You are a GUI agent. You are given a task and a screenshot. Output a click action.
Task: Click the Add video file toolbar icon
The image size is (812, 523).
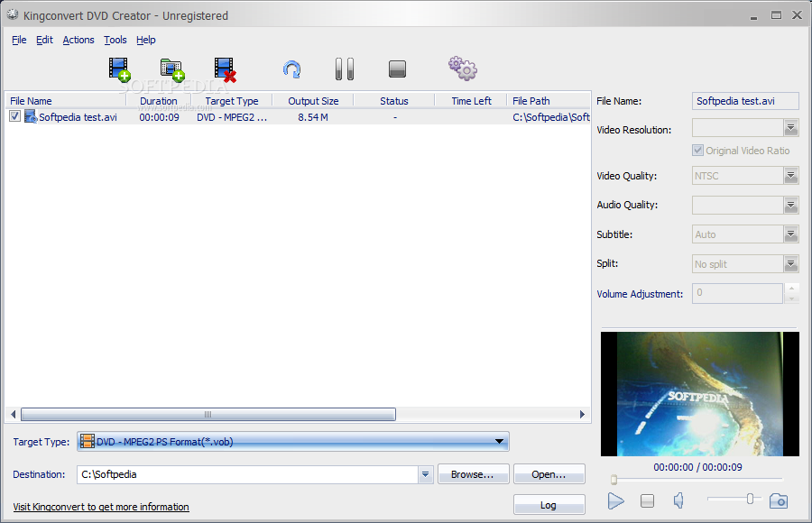tap(120, 69)
